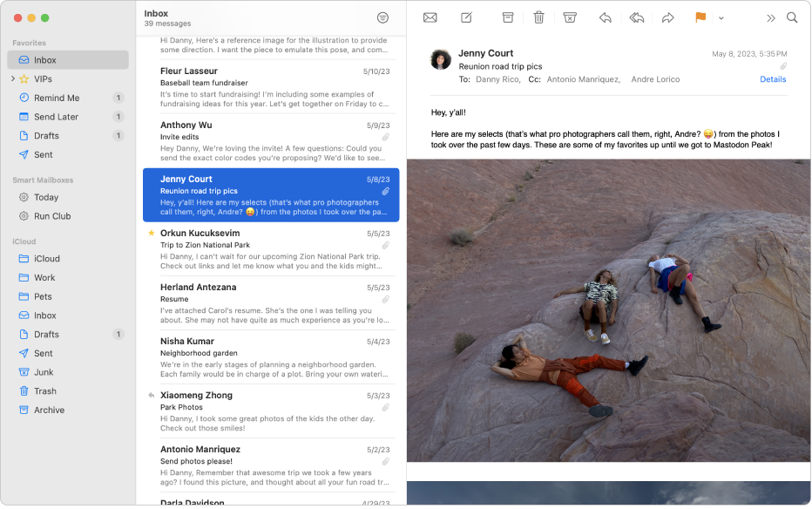Reply to the open message
Viewport: 812px width, 509px height.
point(605,17)
